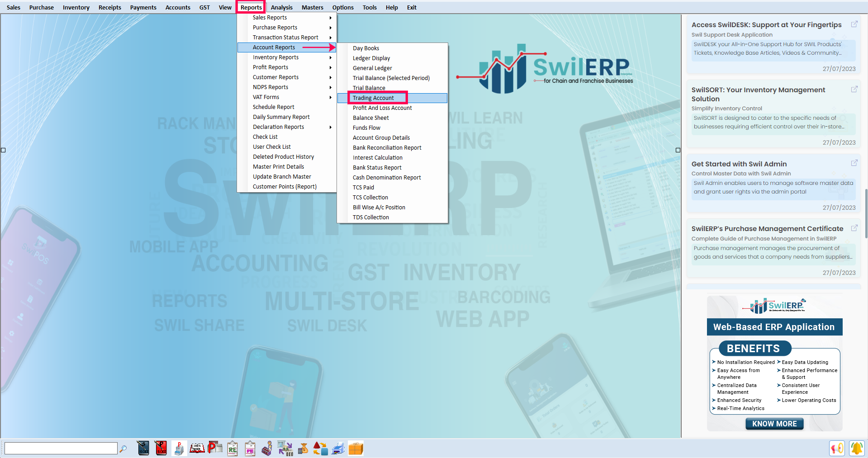This screenshot has height=458, width=868.
Task: Click the notification bell icon
Action: point(857,448)
